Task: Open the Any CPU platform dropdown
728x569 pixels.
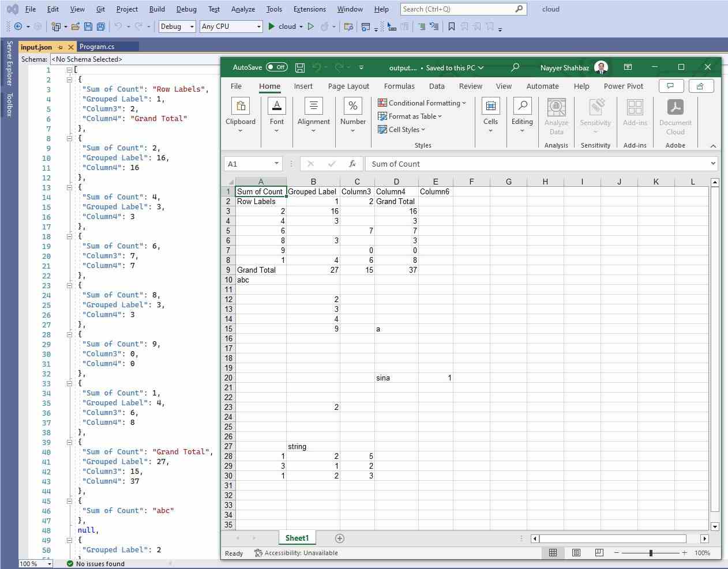Action: point(231,26)
